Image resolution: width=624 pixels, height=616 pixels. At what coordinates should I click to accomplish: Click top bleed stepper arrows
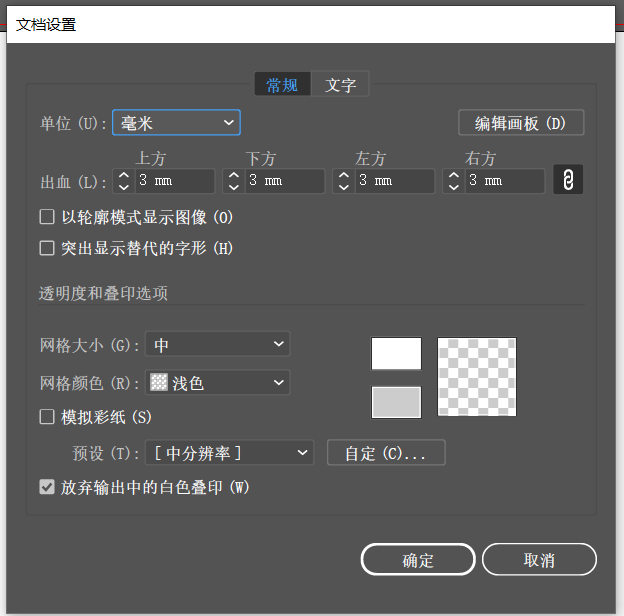124,181
